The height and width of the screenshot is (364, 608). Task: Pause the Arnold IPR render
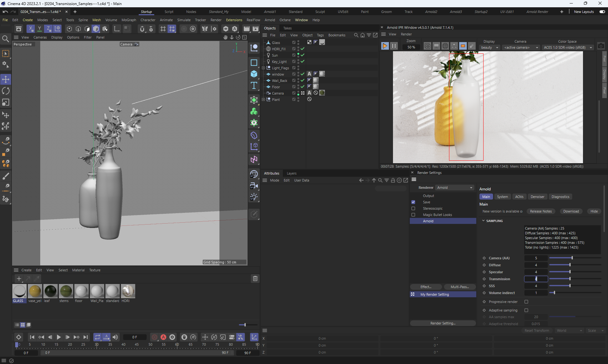coord(394,46)
